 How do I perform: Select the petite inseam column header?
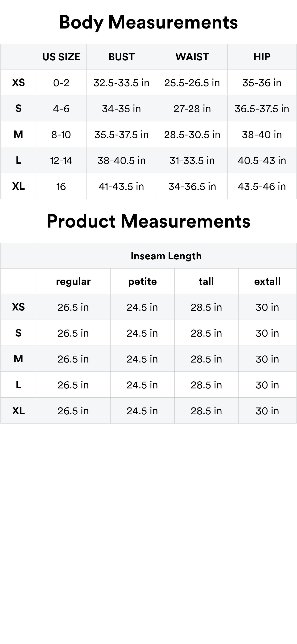pos(142,281)
